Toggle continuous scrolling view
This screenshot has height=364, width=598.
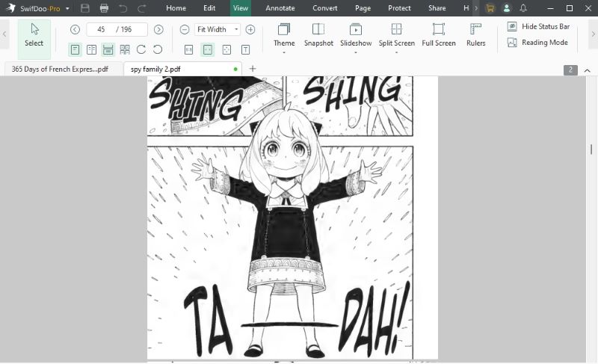(x=108, y=49)
